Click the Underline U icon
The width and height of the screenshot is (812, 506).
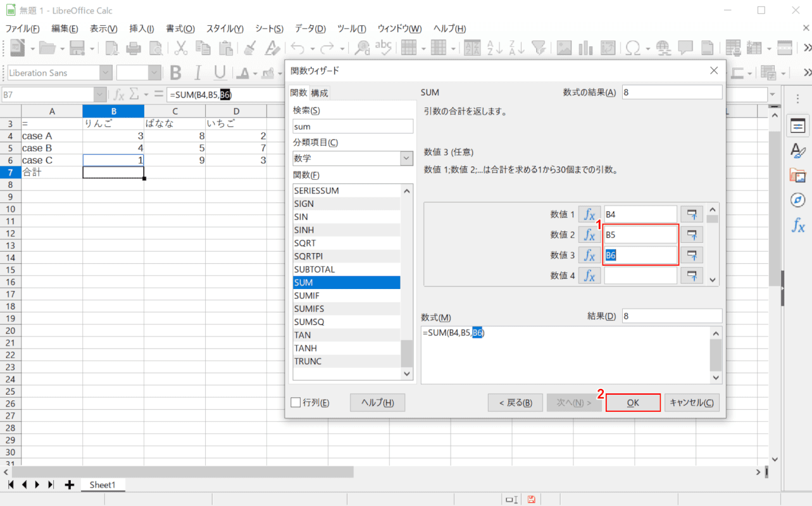(x=218, y=73)
